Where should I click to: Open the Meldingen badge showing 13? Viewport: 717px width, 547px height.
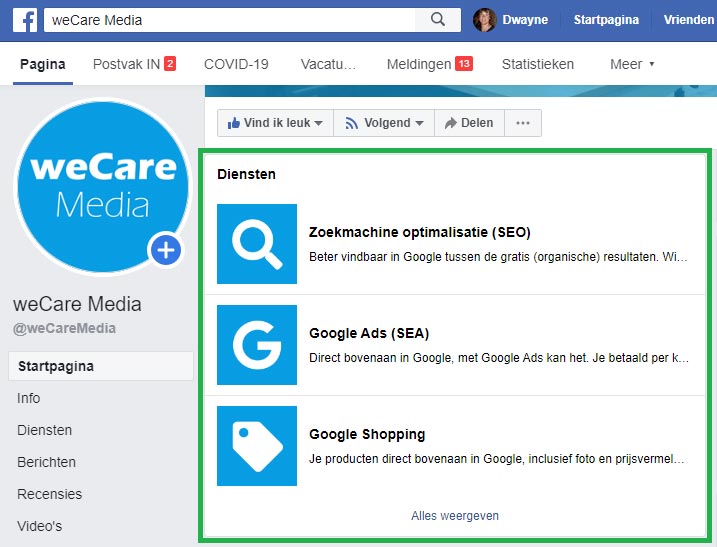(x=464, y=64)
